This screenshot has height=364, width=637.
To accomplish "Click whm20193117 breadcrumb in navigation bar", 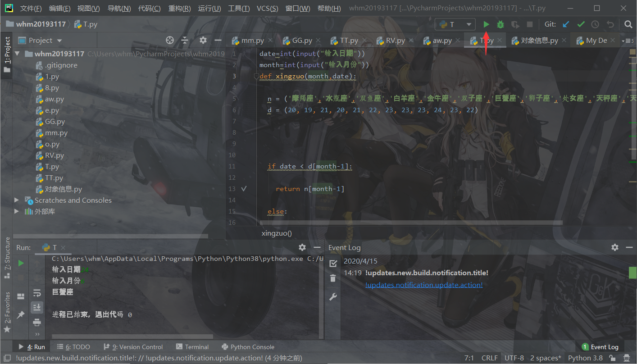I will click(x=36, y=24).
